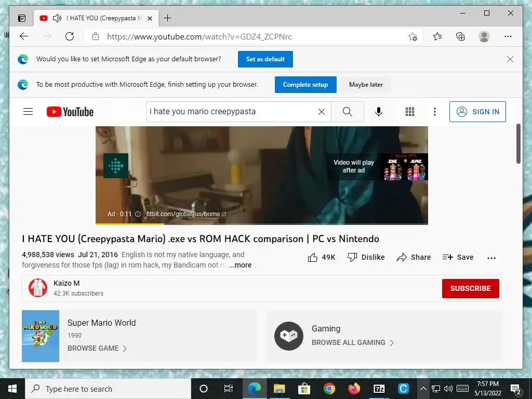The image size is (532, 399).
Task: Open notification center
Action: coord(516,389)
